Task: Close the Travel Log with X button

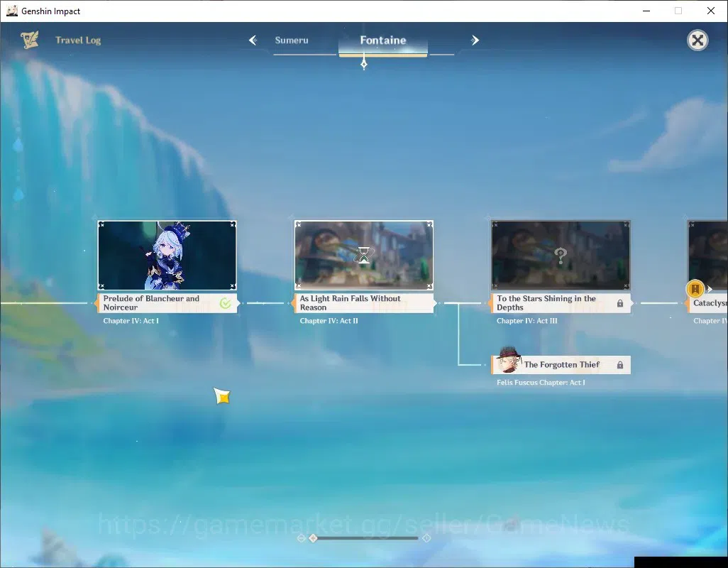Action: tap(697, 40)
